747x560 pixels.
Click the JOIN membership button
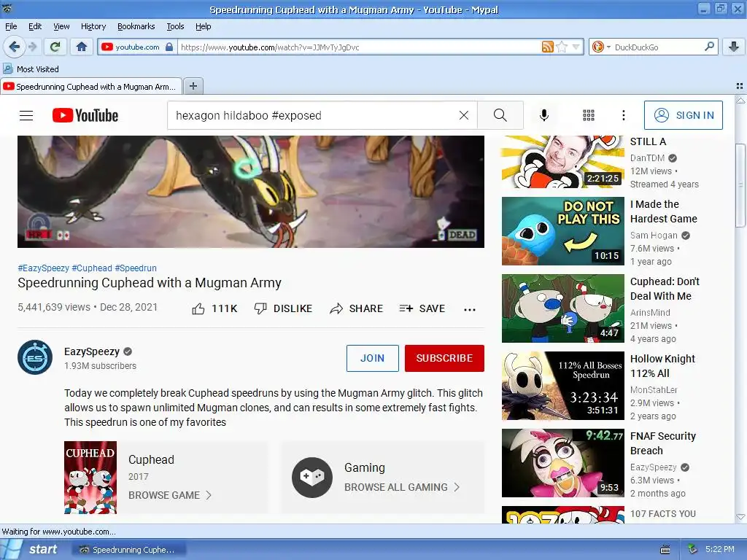[x=372, y=358]
